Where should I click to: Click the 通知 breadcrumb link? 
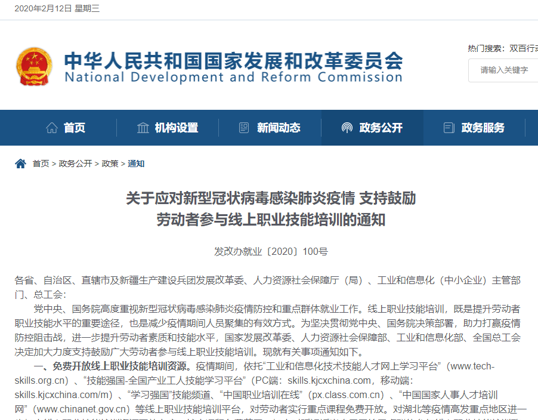(x=136, y=164)
